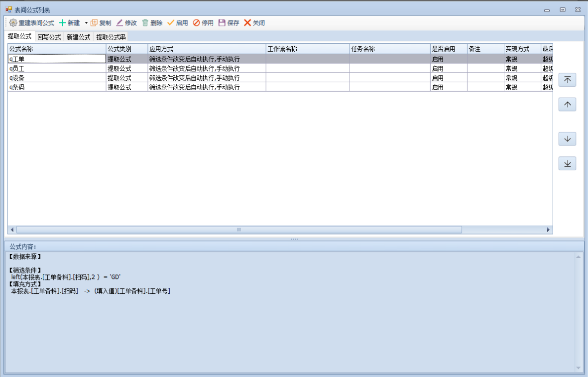Click the 重建表间公式 gear icon
588x377 pixels.
13,23
